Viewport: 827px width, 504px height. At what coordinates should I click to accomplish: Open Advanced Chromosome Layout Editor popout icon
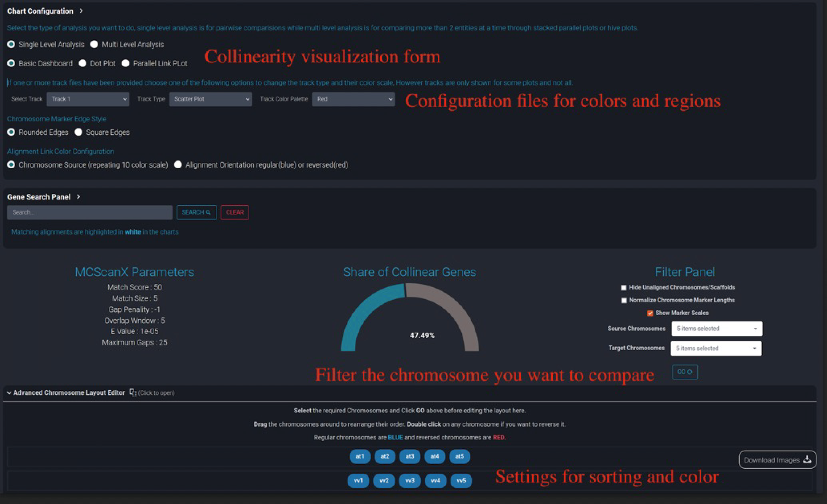point(133,392)
